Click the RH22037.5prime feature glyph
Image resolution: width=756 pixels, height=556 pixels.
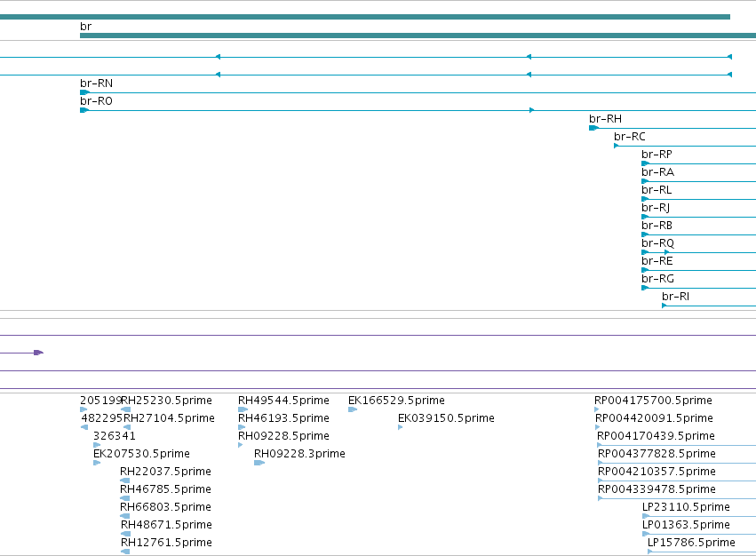pyautogui.click(x=125, y=481)
